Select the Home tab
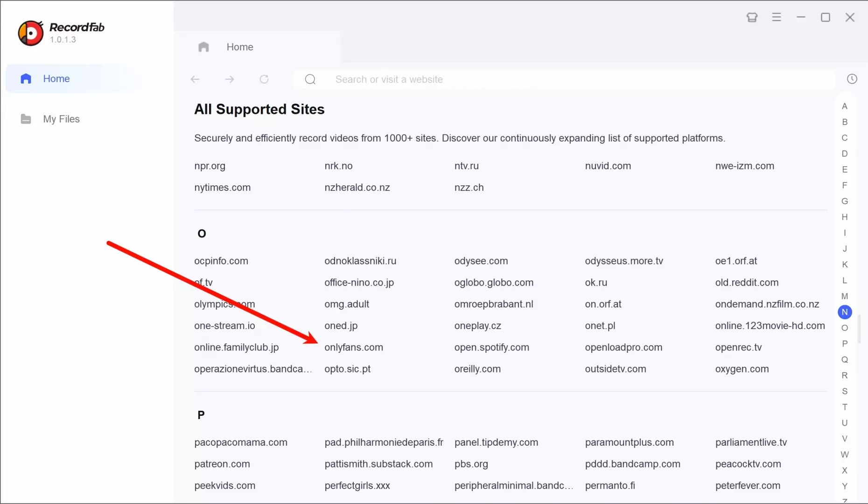Screen dimensions: 868x504 tap(257, 47)
